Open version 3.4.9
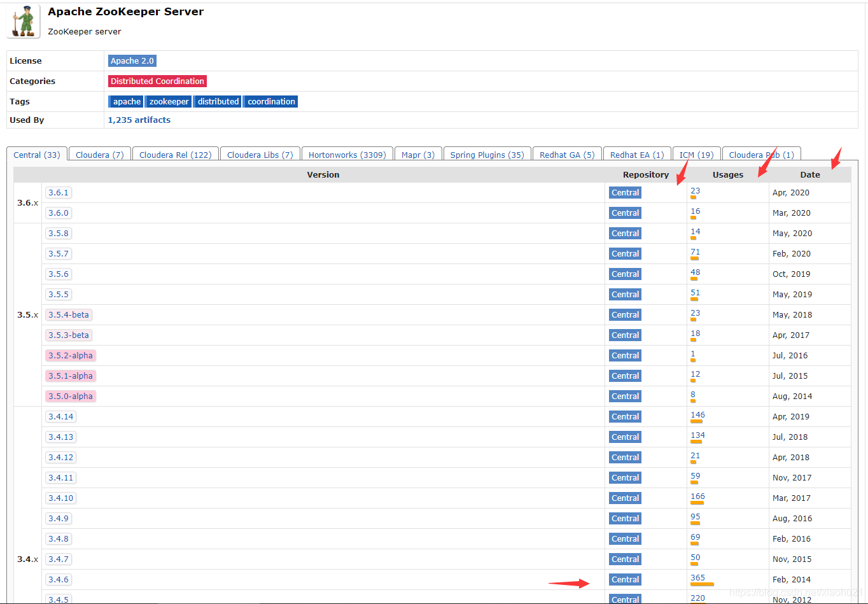868x604 pixels. click(x=58, y=518)
